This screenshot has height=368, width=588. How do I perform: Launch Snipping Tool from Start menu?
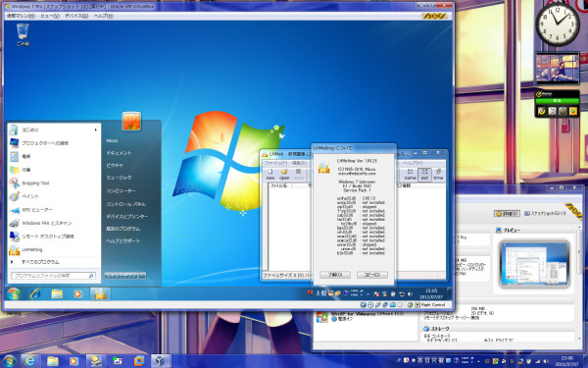(54, 184)
